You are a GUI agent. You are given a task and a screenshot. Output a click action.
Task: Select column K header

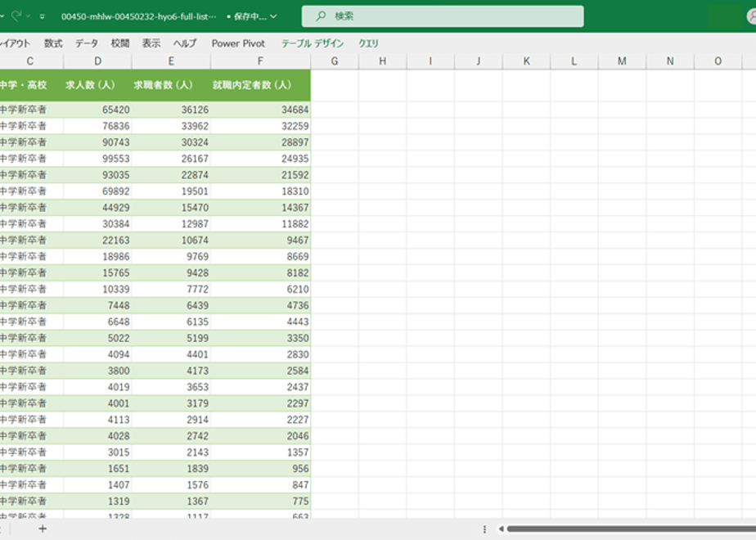tap(527, 61)
